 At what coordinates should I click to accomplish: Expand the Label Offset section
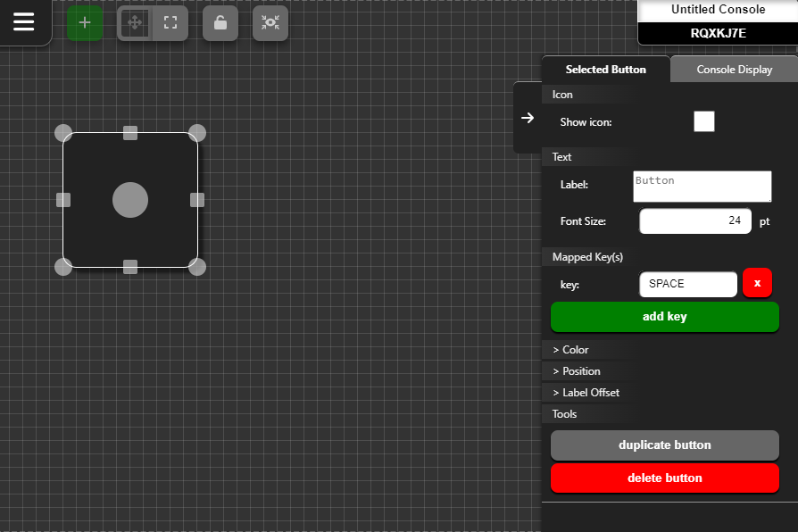click(x=586, y=393)
